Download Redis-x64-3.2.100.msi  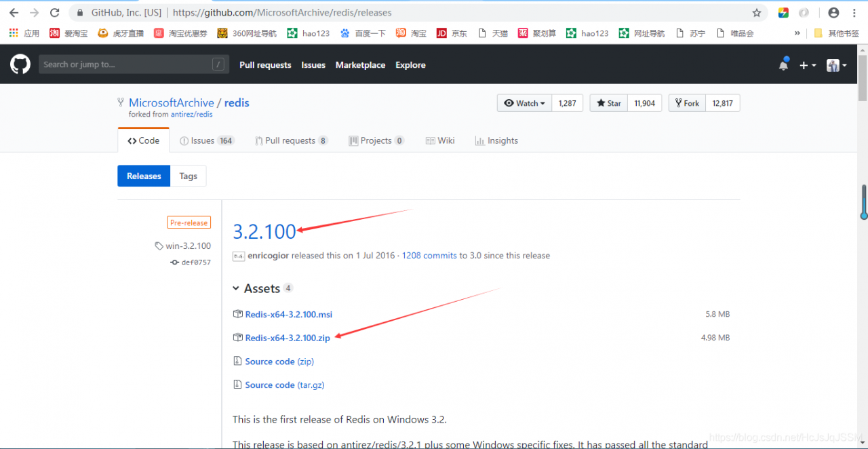pyautogui.click(x=288, y=315)
